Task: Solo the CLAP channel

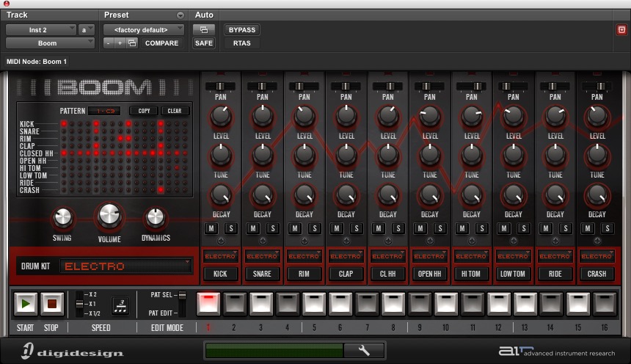Action: pyautogui.click(x=356, y=229)
